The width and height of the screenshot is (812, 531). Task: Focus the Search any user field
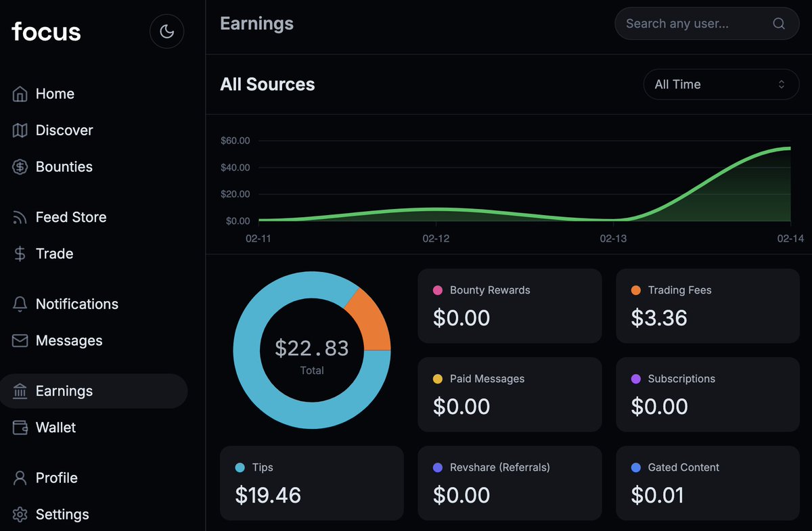click(707, 24)
